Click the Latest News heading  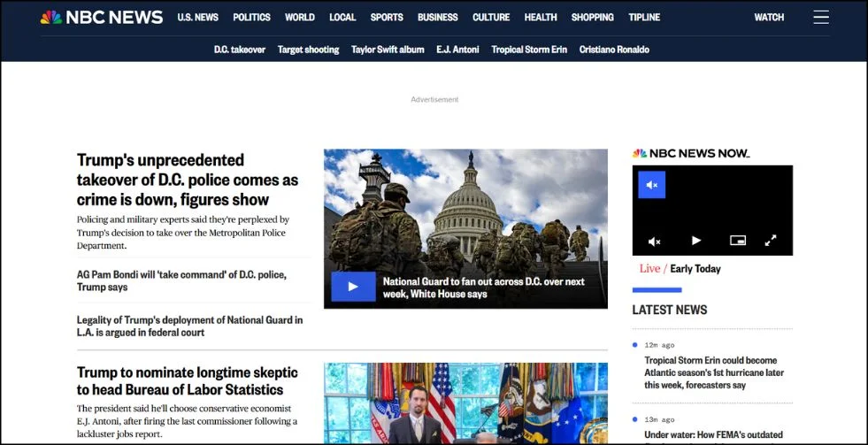click(670, 310)
